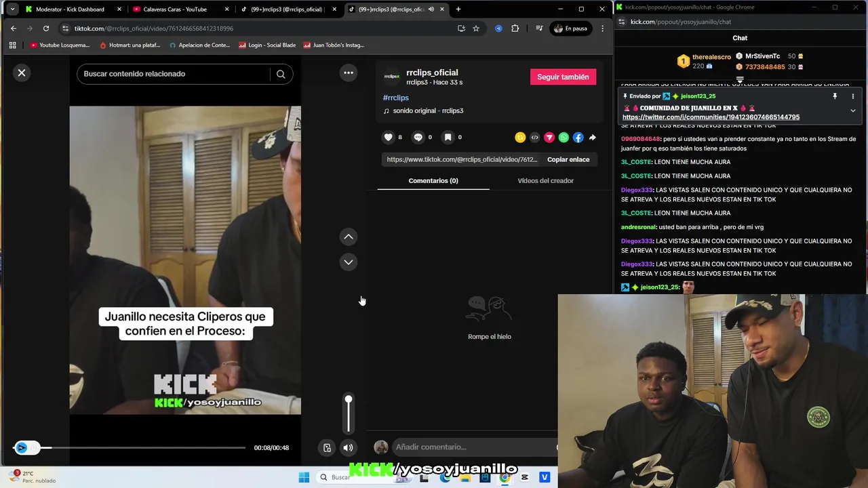Share the video to Facebook
The image size is (868, 488).
click(x=578, y=138)
